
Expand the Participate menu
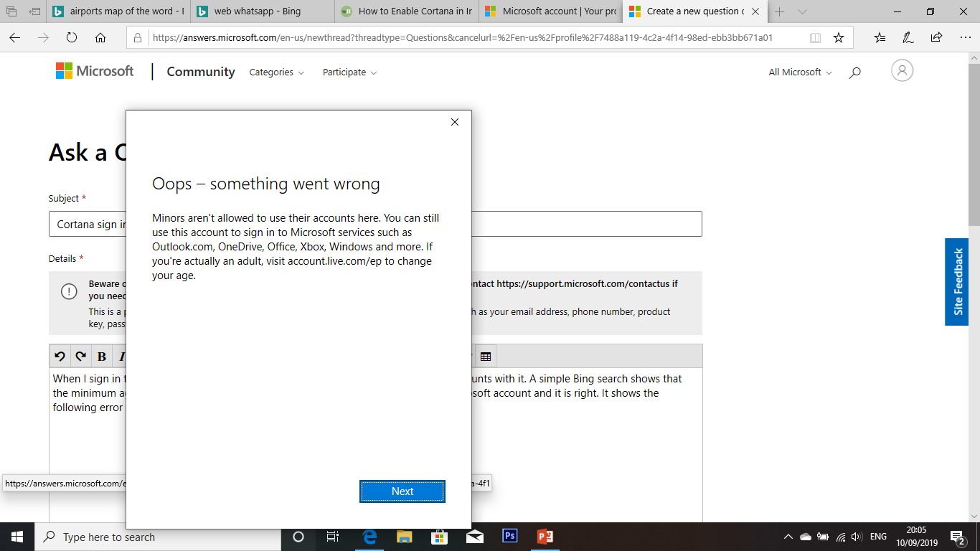349,72
